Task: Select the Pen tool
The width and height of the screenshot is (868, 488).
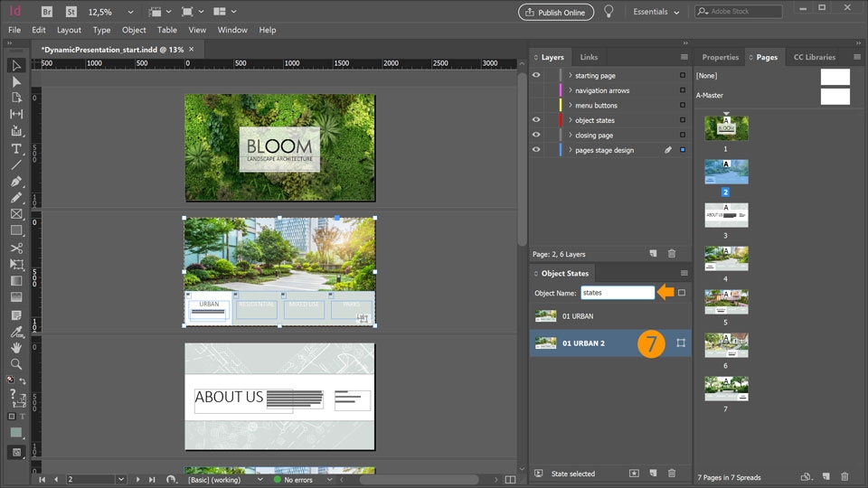Action: pos(16,181)
